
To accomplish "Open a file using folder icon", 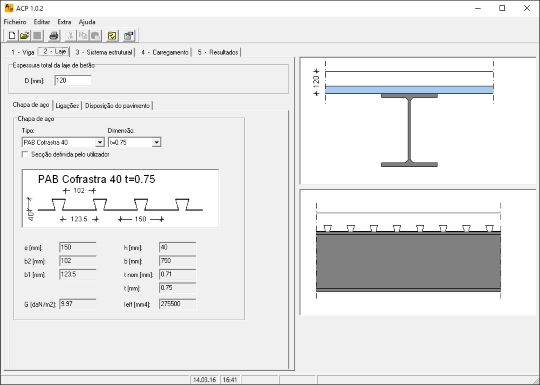I will (x=24, y=35).
